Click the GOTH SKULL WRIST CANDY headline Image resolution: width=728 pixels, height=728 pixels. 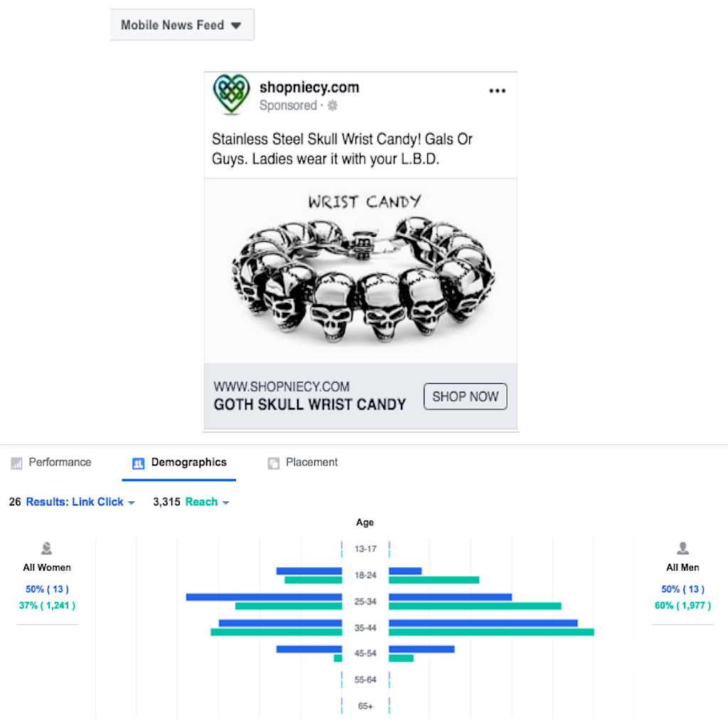pyautogui.click(x=309, y=405)
